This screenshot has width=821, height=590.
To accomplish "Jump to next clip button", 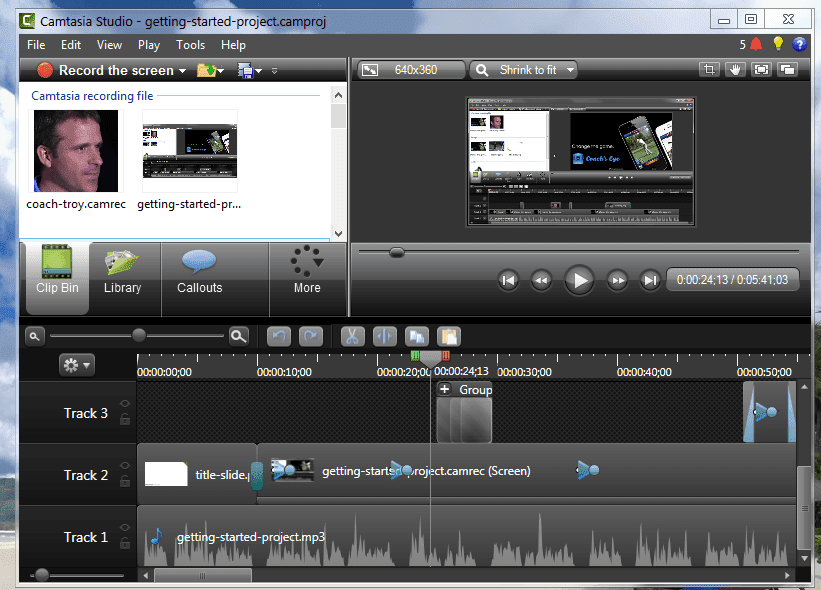I will (650, 281).
